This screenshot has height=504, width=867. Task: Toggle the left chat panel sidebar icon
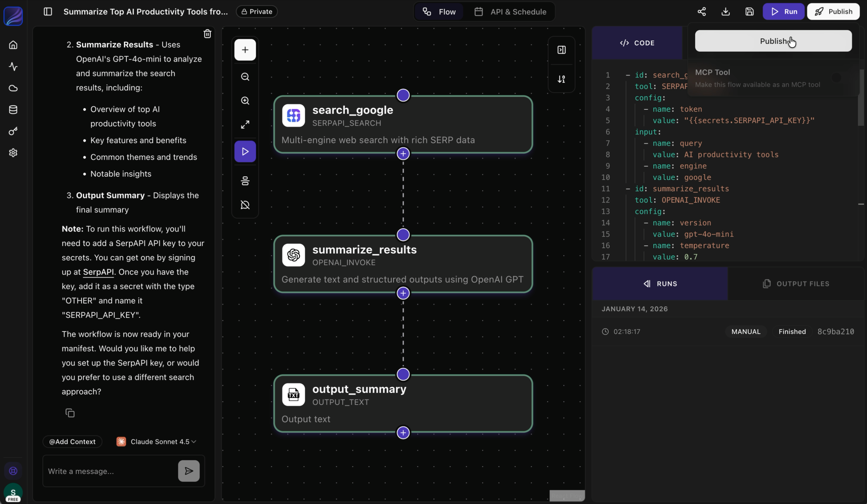pyautogui.click(x=48, y=12)
